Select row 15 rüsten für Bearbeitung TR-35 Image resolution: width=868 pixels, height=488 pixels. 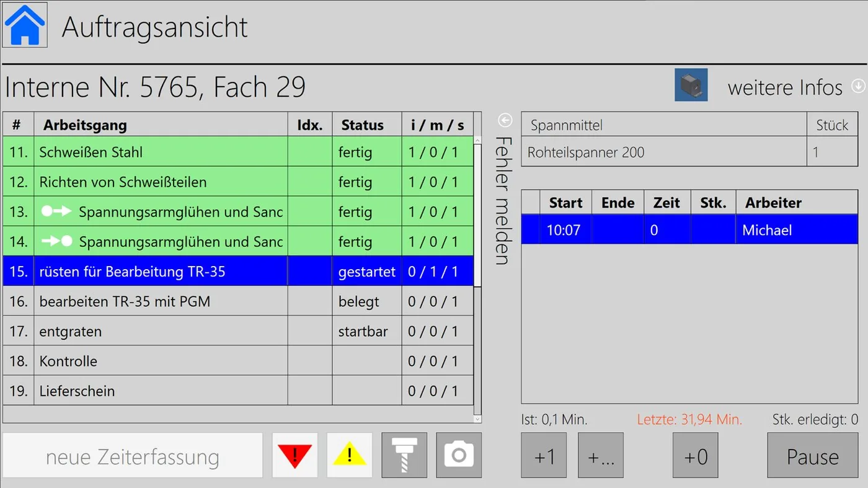click(238, 271)
